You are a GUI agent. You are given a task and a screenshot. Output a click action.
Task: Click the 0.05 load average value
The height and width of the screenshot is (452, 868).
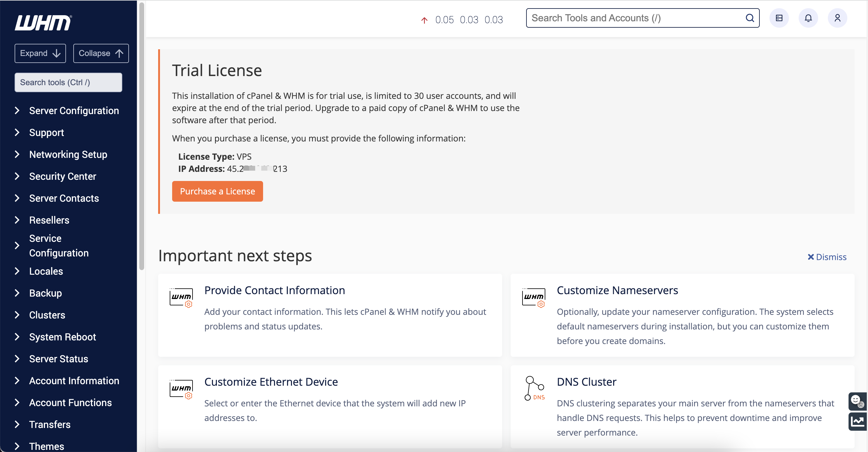[x=444, y=20]
